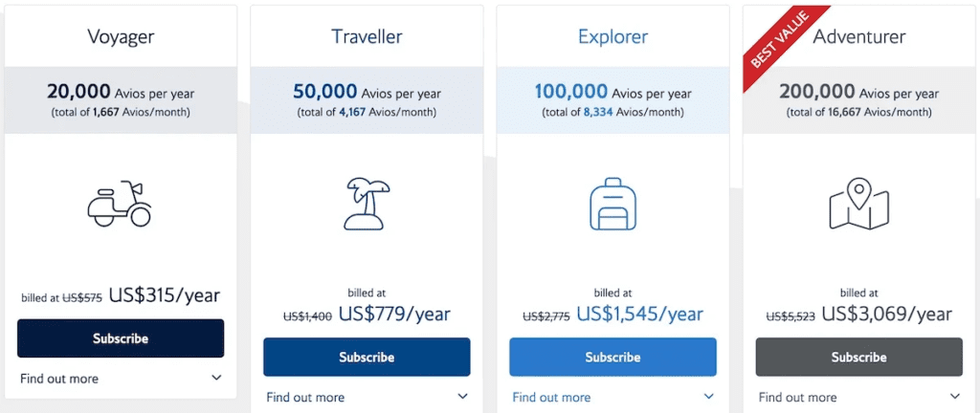
Task: Open Voyager 'Find out more' link
Action: tap(59, 379)
